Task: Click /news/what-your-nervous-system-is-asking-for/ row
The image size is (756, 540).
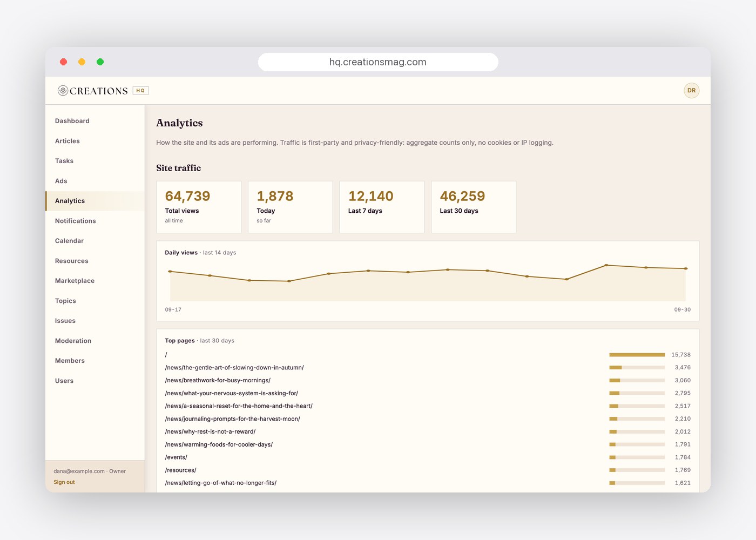Action: 428,393
